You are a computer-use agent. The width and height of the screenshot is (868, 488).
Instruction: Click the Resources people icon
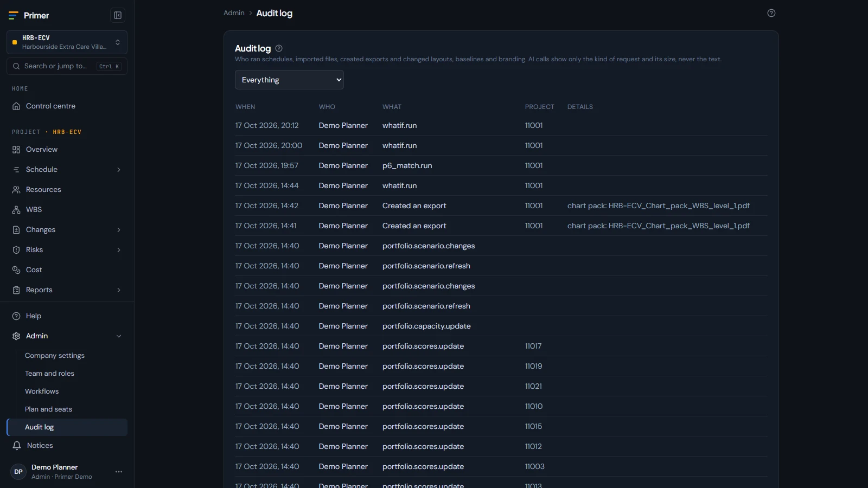(x=16, y=190)
